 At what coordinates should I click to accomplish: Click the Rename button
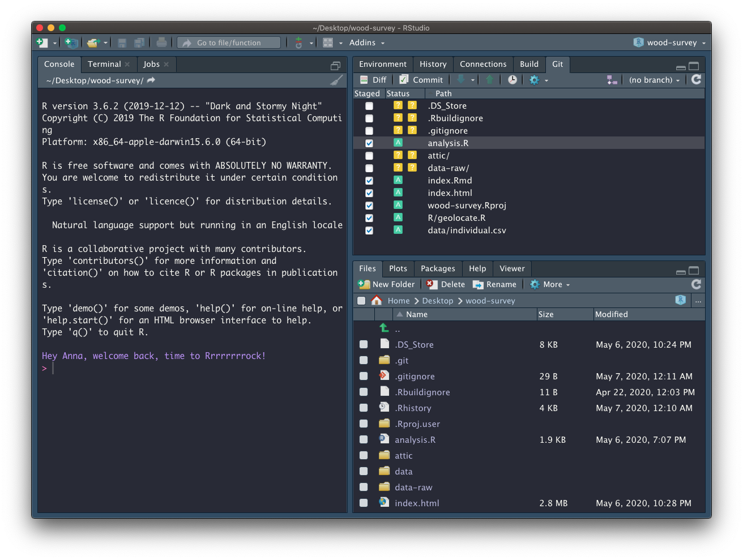[x=494, y=284]
